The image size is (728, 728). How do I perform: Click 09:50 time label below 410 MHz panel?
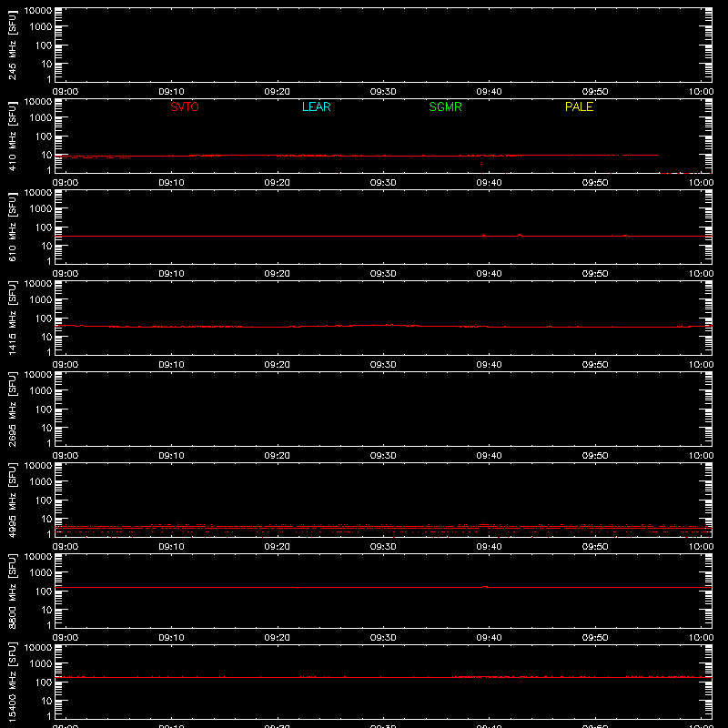(595, 183)
